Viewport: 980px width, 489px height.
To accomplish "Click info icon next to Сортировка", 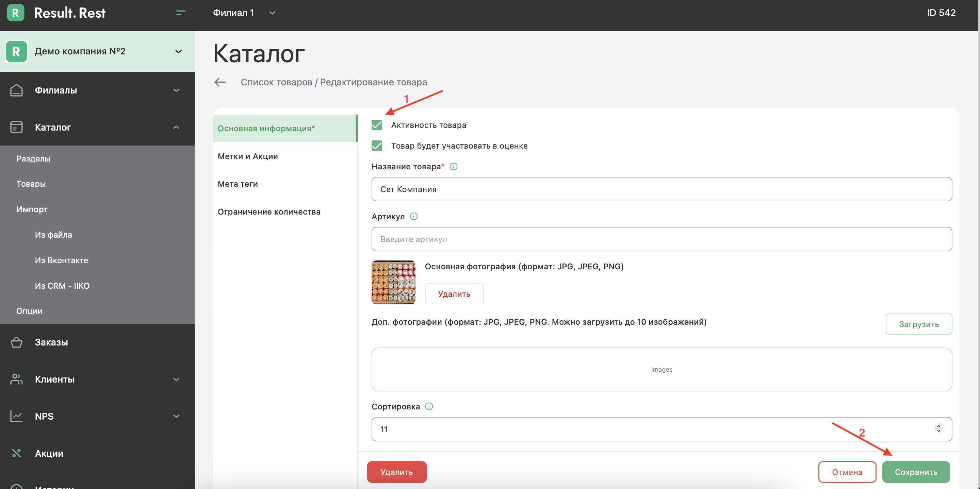I will [429, 406].
